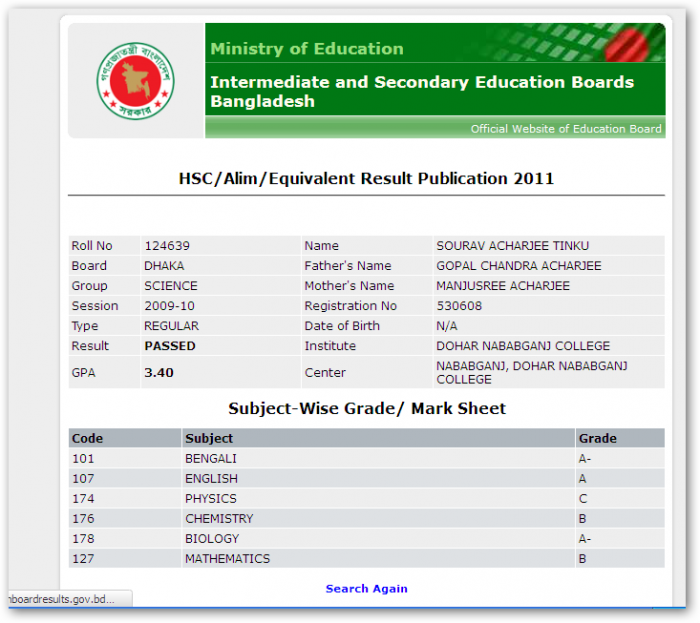Click the Subject-Wise Grade/ Mark Sheet heading

coord(367,409)
